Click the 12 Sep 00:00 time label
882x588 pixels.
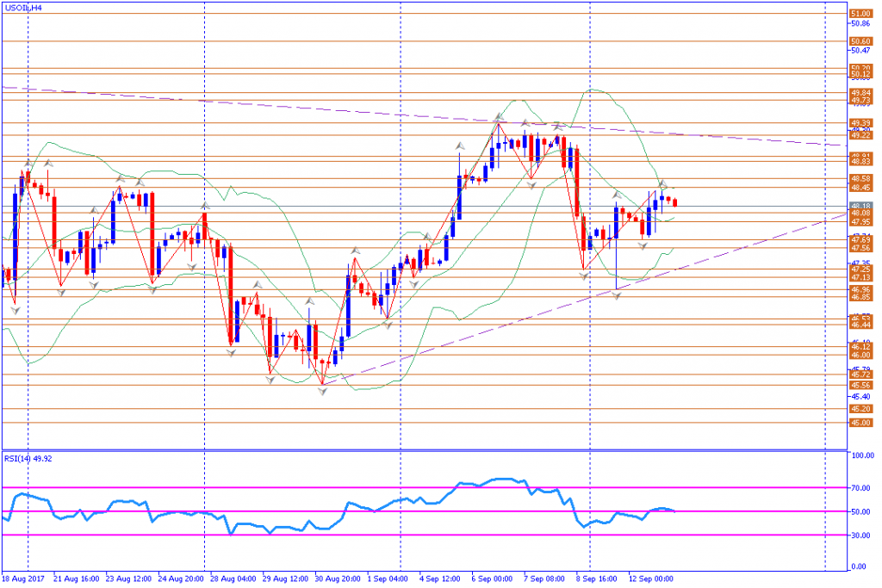pos(650,579)
